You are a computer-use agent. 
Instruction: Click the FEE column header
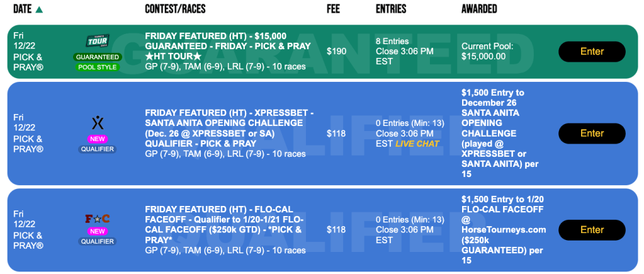point(334,9)
